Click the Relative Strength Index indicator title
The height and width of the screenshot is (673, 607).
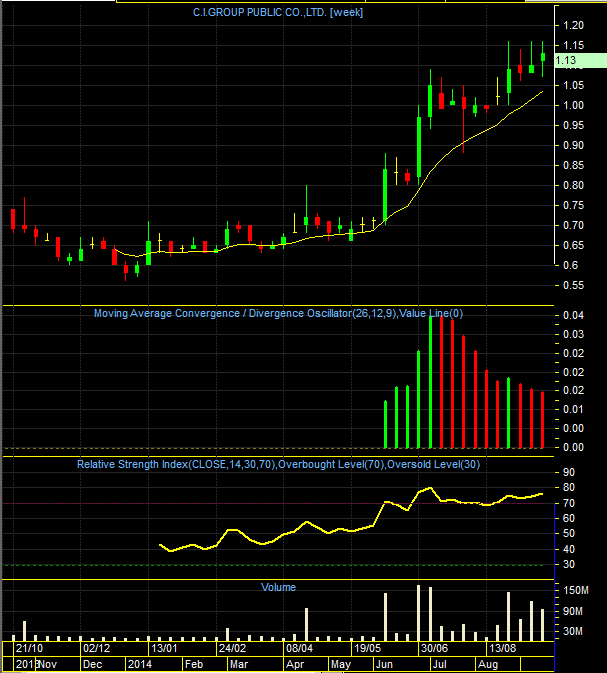coord(278,464)
